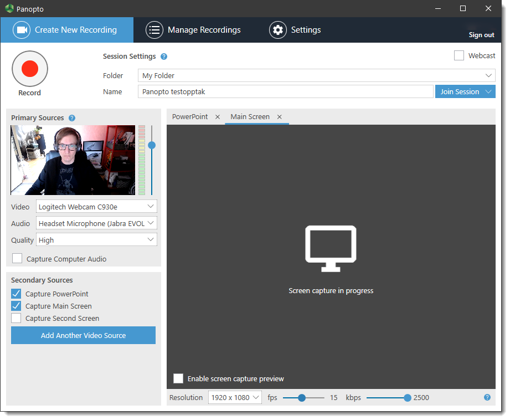Click the Sign out link
The height and width of the screenshot is (420, 510).
[x=481, y=35]
